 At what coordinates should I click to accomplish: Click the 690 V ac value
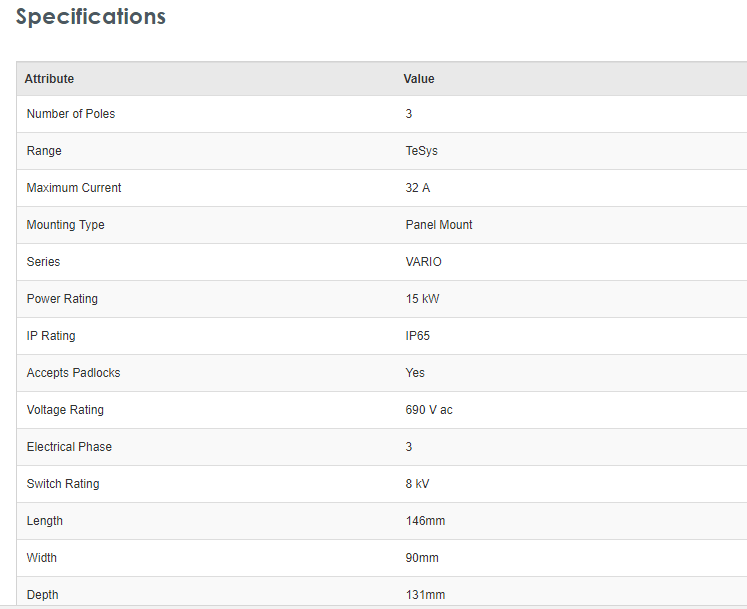click(429, 410)
